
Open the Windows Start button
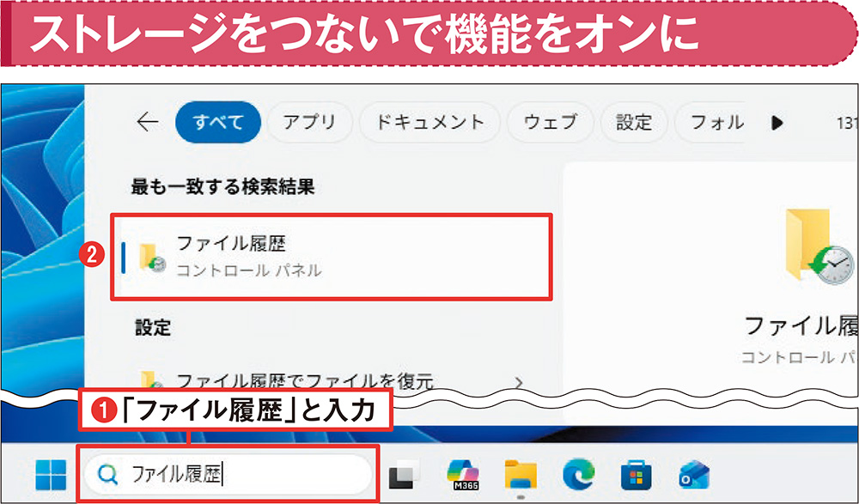(x=51, y=475)
